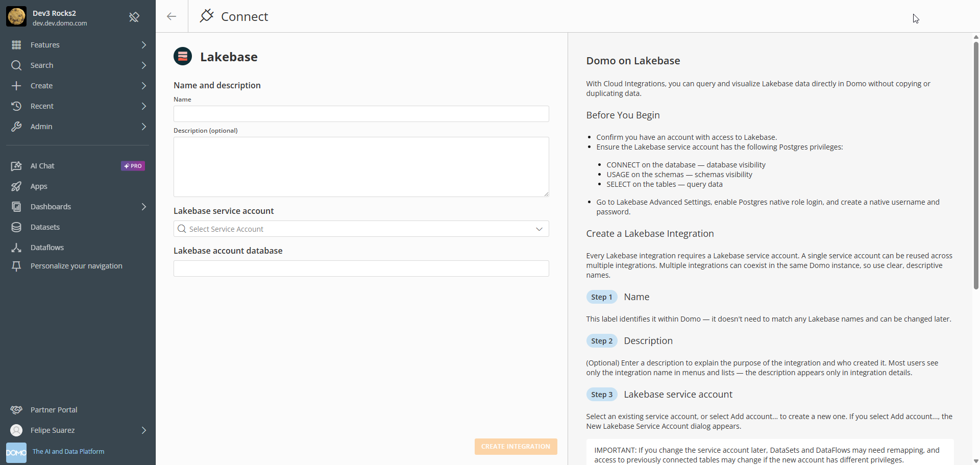
Task: Focus the Name input field
Action: click(x=361, y=114)
